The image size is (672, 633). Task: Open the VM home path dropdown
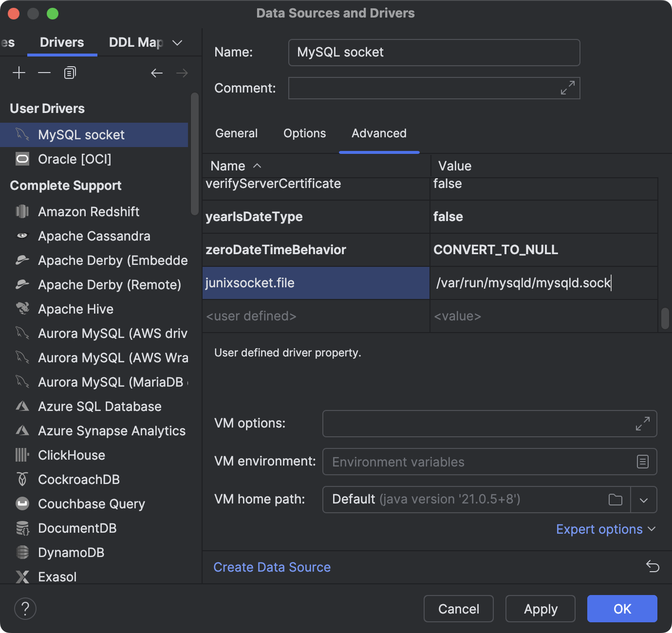click(x=644, y=500)
